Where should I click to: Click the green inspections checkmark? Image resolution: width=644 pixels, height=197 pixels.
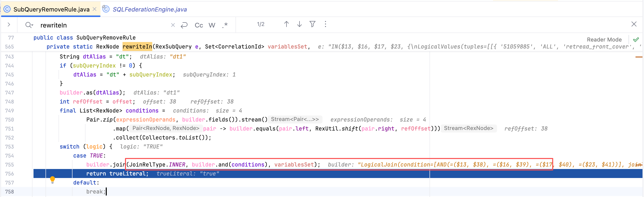[x=636, y=39]
